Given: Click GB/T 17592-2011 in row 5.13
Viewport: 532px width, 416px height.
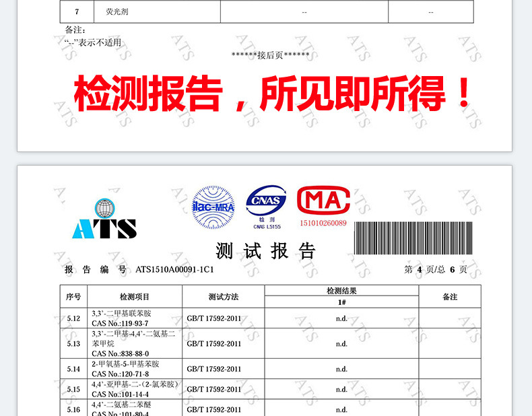Looking at the screenshot, I should 213,343.
